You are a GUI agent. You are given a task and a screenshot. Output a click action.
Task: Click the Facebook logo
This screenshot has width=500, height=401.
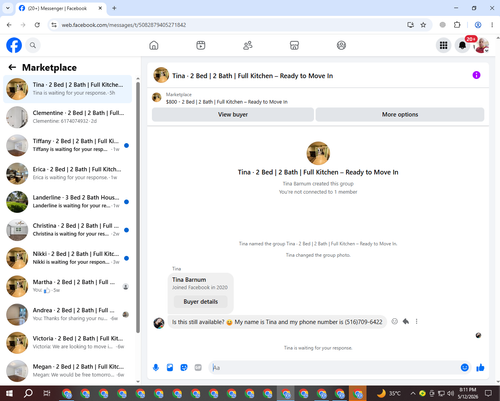(x=14, y=45)
